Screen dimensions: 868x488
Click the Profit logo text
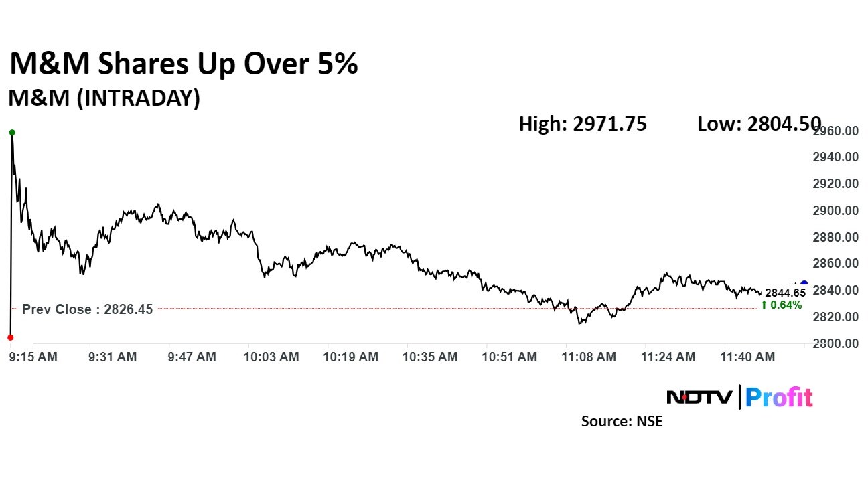pyautogui.click(x=779, y=398)
